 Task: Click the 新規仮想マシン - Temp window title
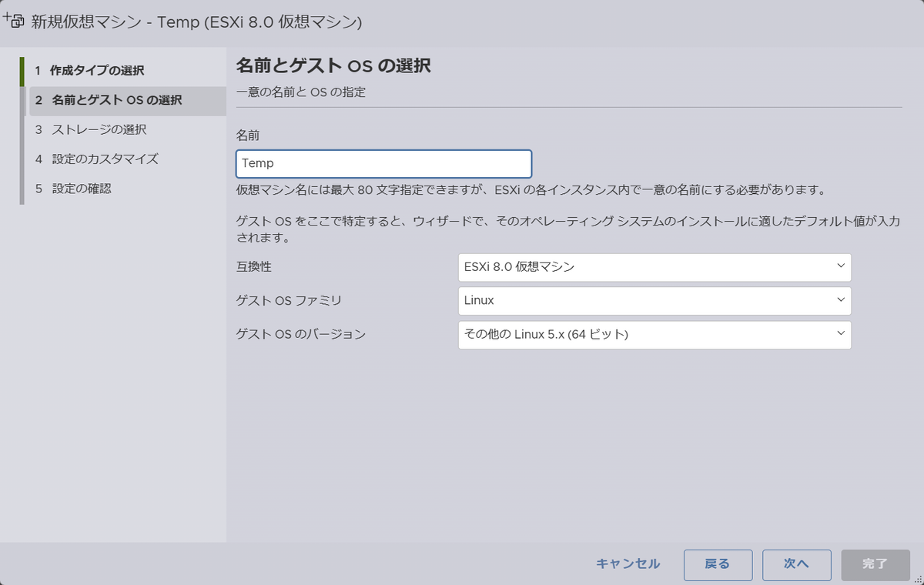click(196, 22)
